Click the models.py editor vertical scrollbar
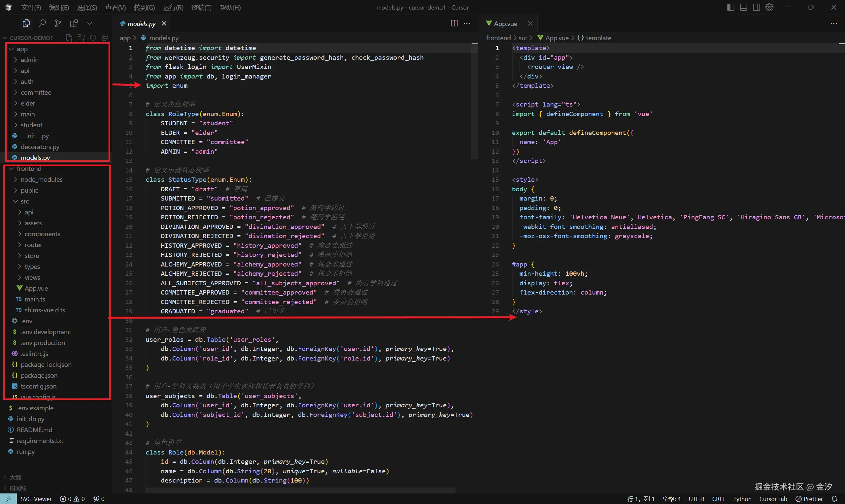This screenshot has height=504, width=845. click(475, 102)
